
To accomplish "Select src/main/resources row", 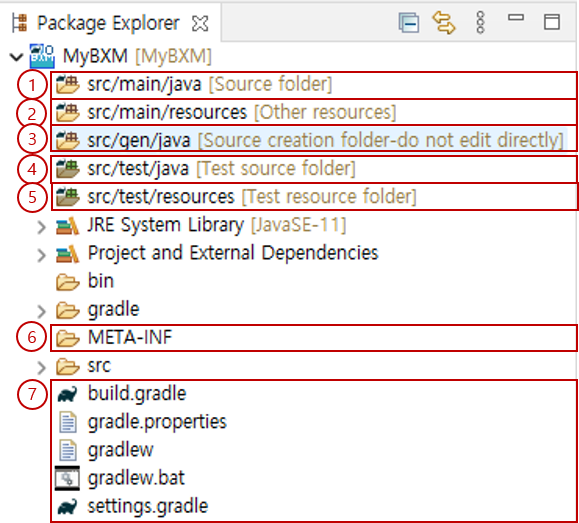I will (x=313, y=112).
